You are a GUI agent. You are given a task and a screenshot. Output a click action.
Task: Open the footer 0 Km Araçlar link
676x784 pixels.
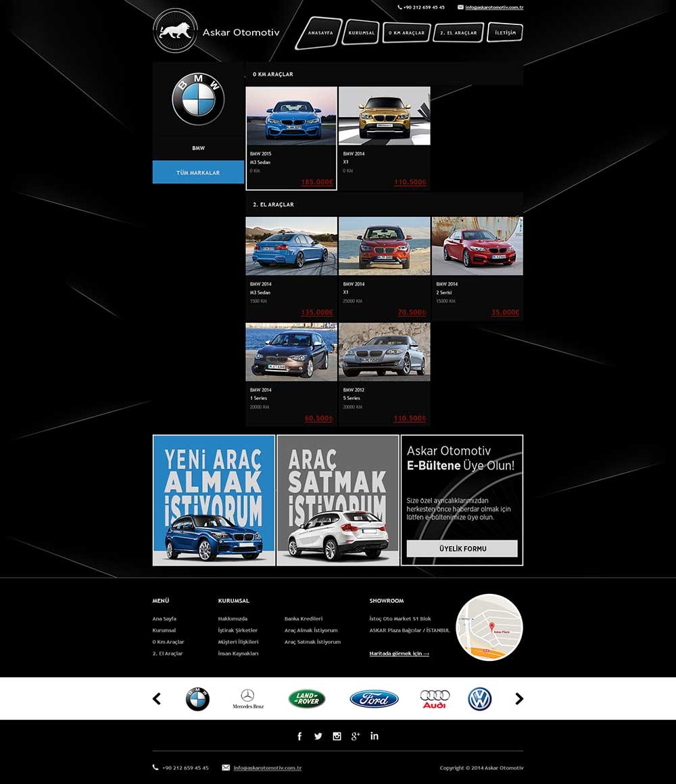pos(168,641)
